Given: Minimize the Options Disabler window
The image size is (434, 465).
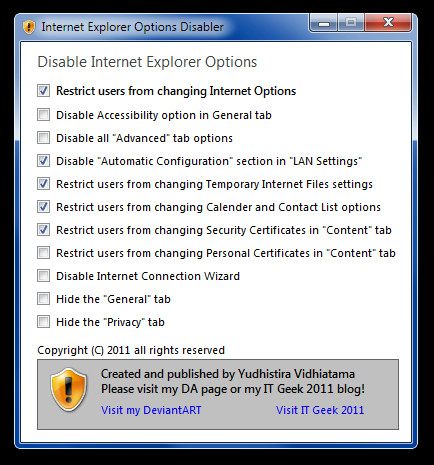Looking at the screenshot, I should pos(324,23).
